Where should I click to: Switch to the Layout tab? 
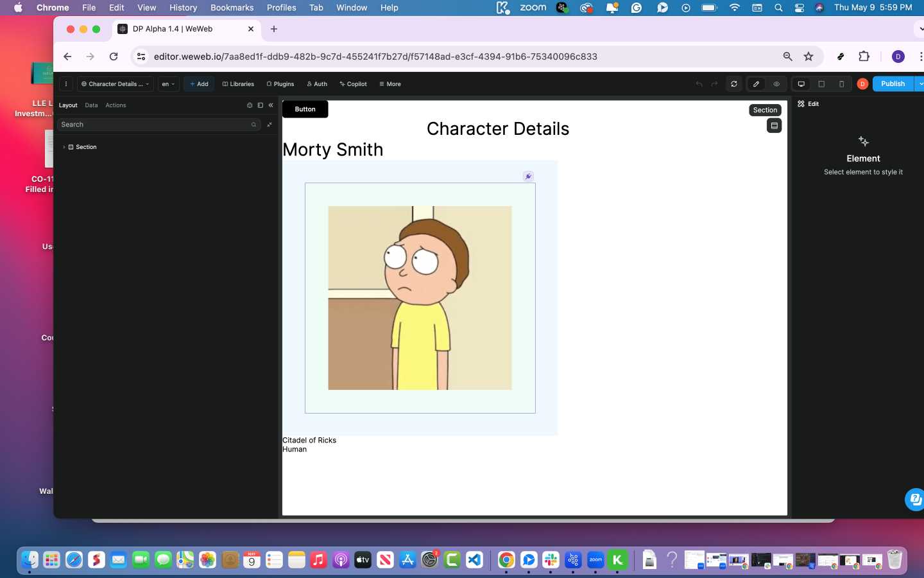click(x=68, y=105)
